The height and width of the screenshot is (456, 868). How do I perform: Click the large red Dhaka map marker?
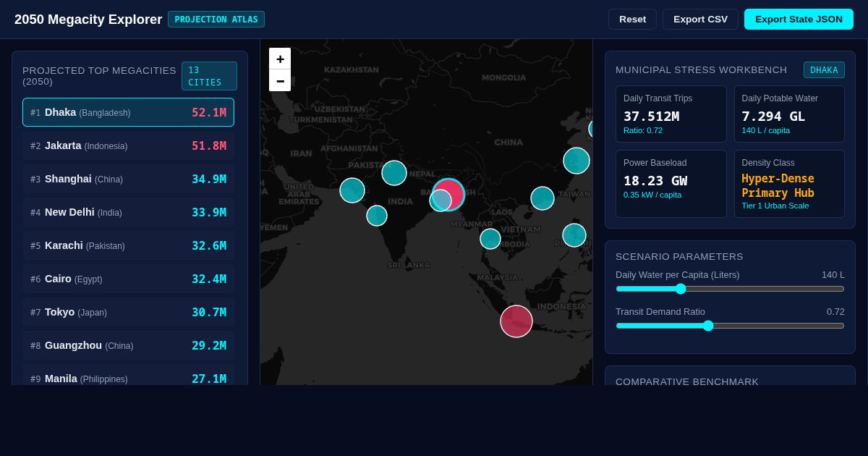coord(448,195)
